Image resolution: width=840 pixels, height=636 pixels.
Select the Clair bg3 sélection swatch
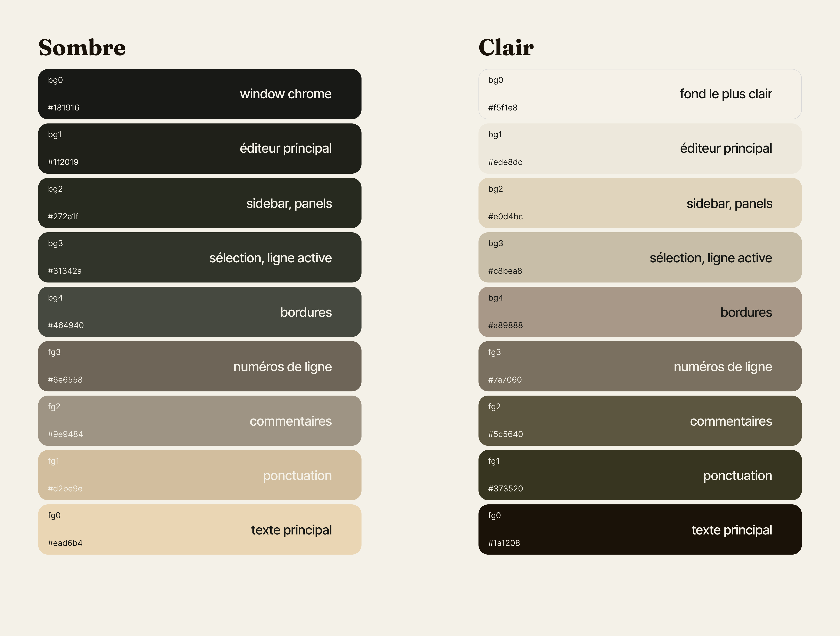[x=640, y=257]
